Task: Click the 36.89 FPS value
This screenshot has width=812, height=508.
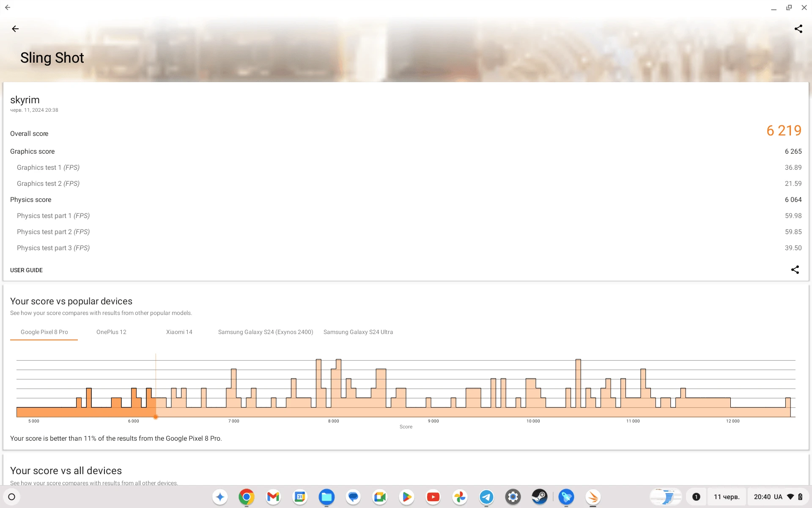Action: pyautogui.click(x=793, y=167)
